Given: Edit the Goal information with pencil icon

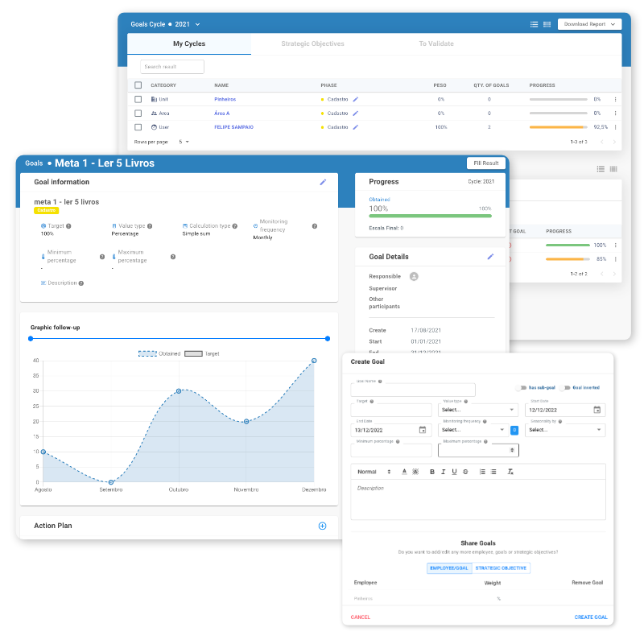Looking at the screenshot, I should click(x=323, y=182).
